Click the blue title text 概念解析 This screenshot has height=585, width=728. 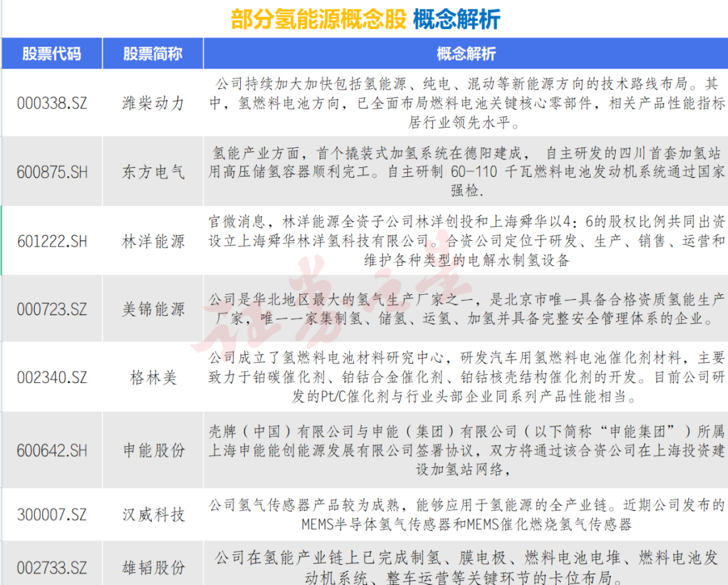click(456, 20)
